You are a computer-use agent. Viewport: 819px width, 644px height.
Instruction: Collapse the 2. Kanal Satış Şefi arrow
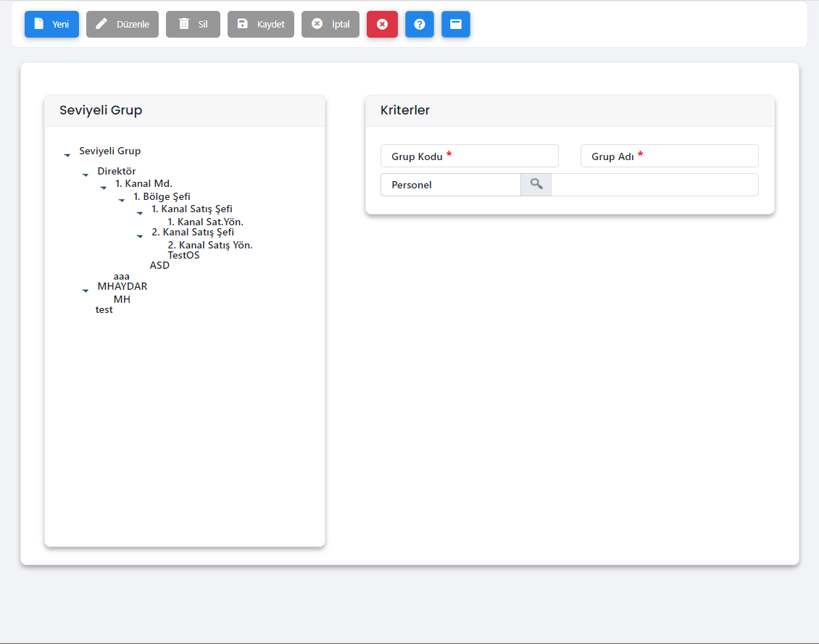(139, 236)
